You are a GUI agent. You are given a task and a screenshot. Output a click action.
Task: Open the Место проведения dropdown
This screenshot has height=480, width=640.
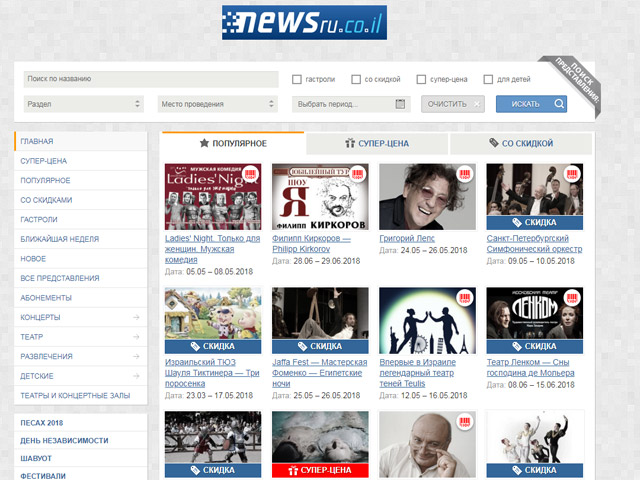[218, 104]
